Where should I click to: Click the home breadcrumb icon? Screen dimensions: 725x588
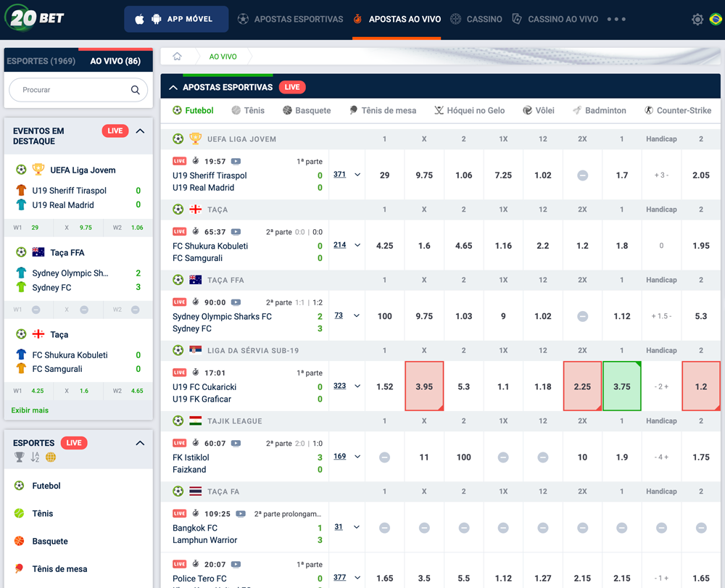click(177, 57)
